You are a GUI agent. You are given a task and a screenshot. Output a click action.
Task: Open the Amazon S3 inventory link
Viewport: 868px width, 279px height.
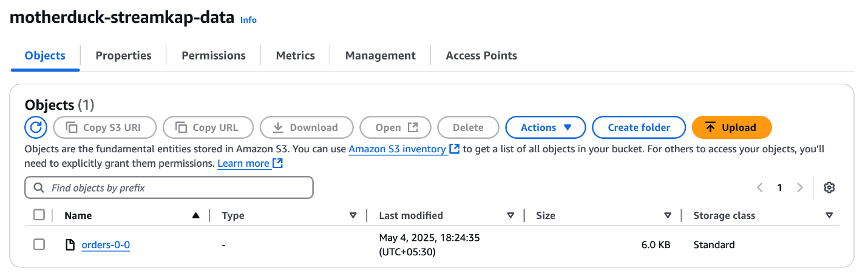[404, 149]
